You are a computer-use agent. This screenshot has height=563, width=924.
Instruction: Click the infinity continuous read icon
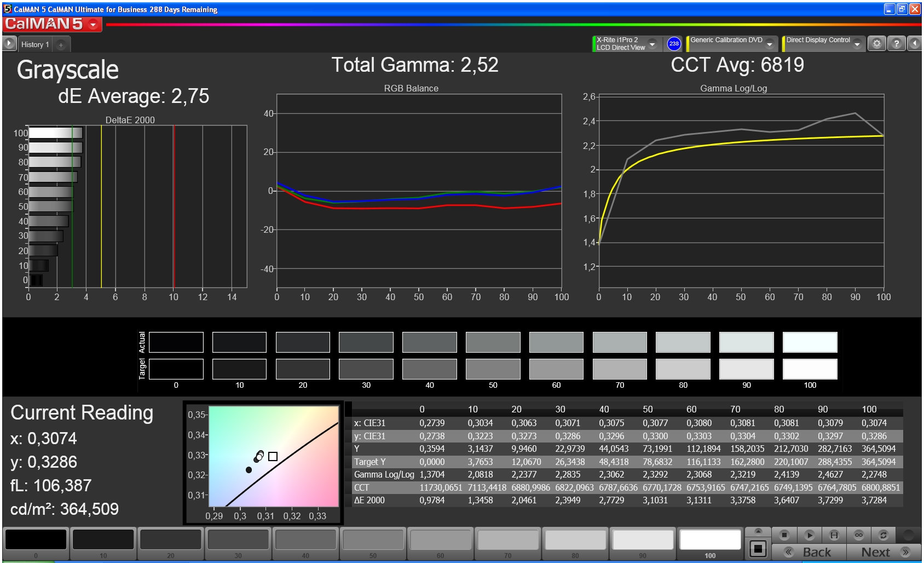(x=859, y=535)
